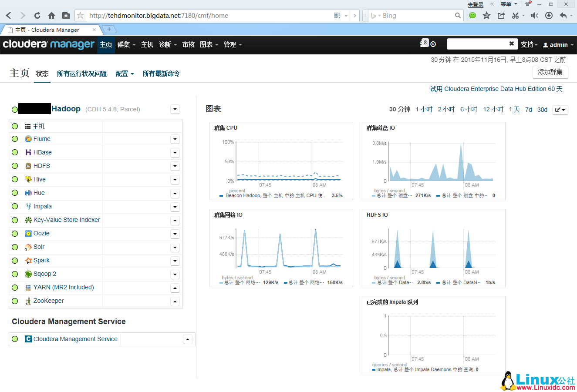This screenshot has width=577, height=392.
Task: Select the HBase service icon
Action: [x=27, y=152]
